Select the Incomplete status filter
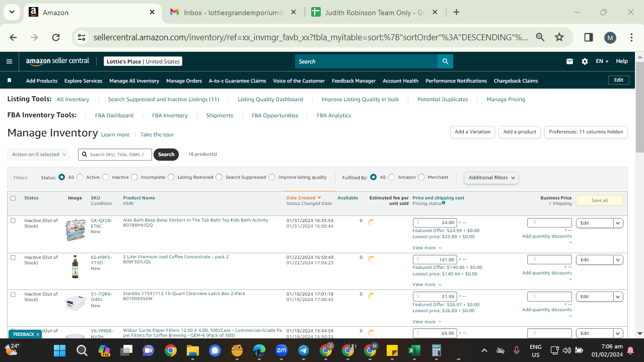This screenshot has height=362, width=644. (135, 177)
